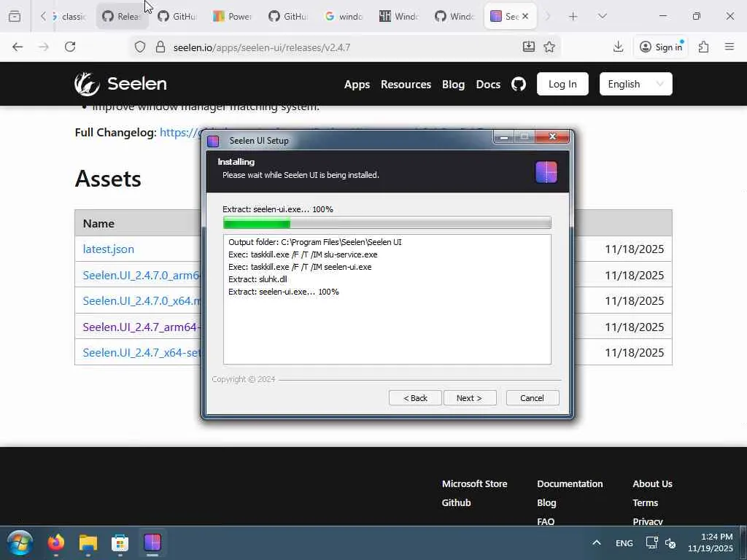Click the '/IM slu-service.exe' taskkill log line
The width and height of the screenshot is (747, 560).
303,254
